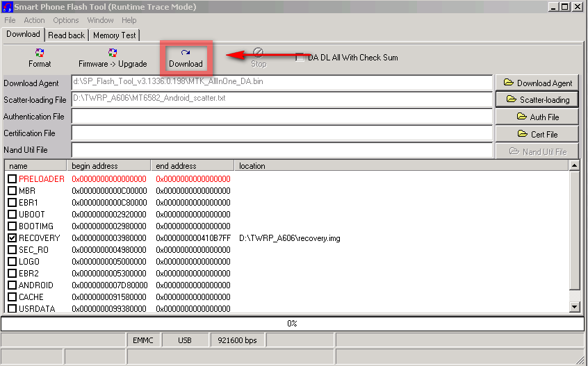Sort by the begin address column header

pyautogui.click(x=109, y=166)
